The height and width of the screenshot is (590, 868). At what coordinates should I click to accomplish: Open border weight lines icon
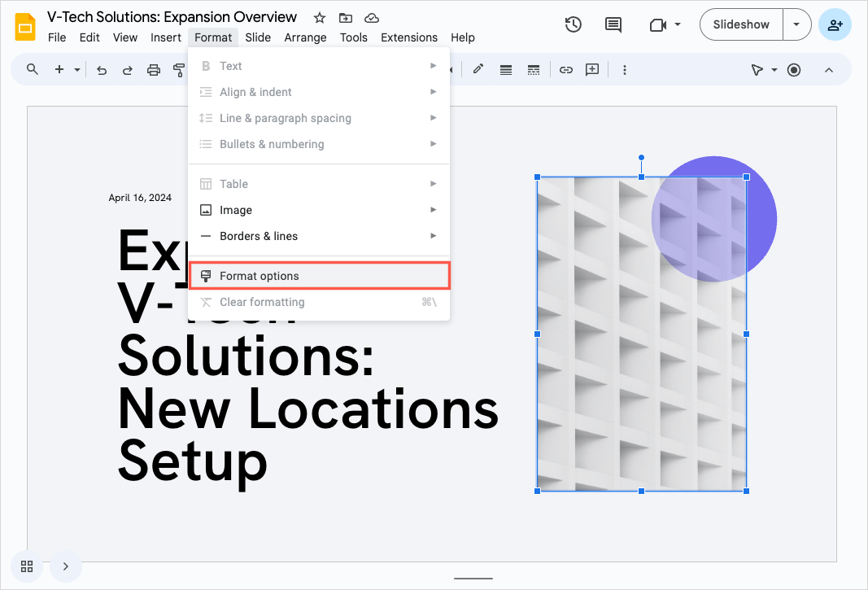click(x=505, y=70)
